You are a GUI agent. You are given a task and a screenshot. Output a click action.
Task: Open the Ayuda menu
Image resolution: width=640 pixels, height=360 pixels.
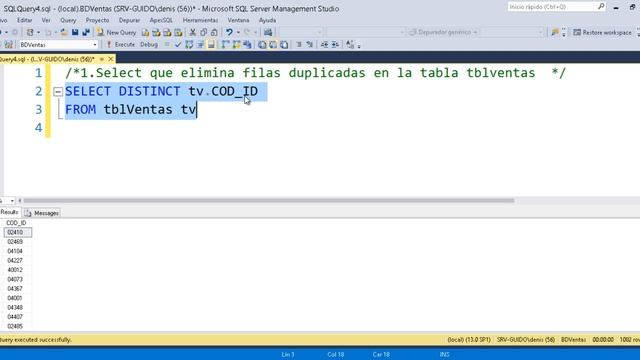[267, 20]
